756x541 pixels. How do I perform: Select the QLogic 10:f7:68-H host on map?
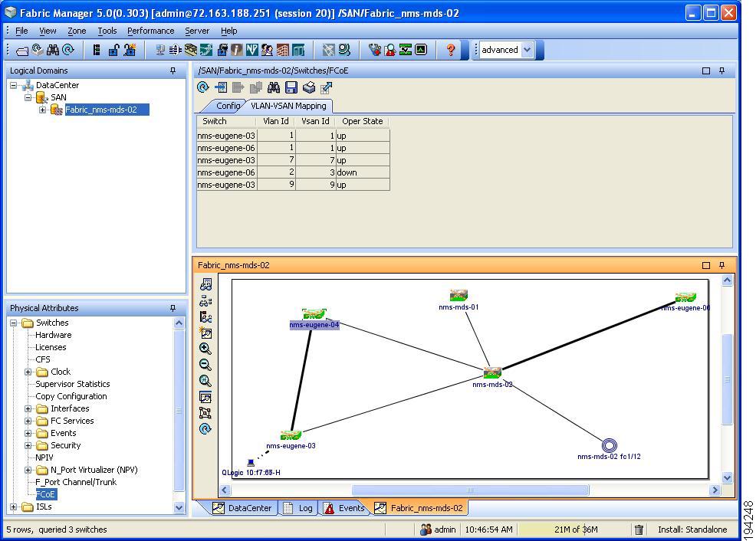tap(251, 463)
